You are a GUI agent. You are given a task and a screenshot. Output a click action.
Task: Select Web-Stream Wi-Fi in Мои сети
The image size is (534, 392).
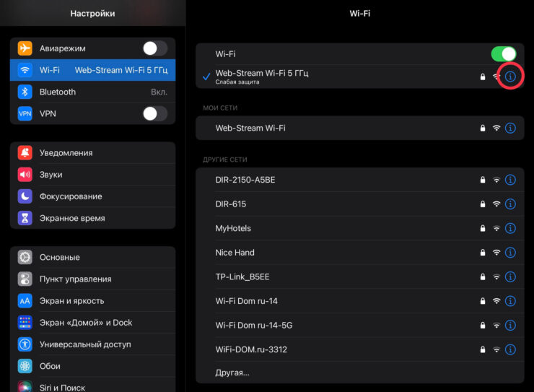point(359,128)
